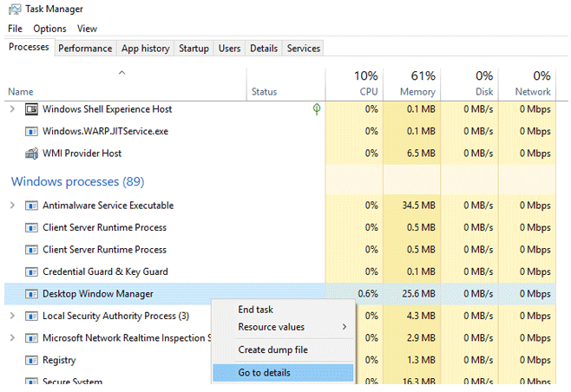571x392 pixels.
Task: Switch to the Details tab
Action: (x=264, y=49)
